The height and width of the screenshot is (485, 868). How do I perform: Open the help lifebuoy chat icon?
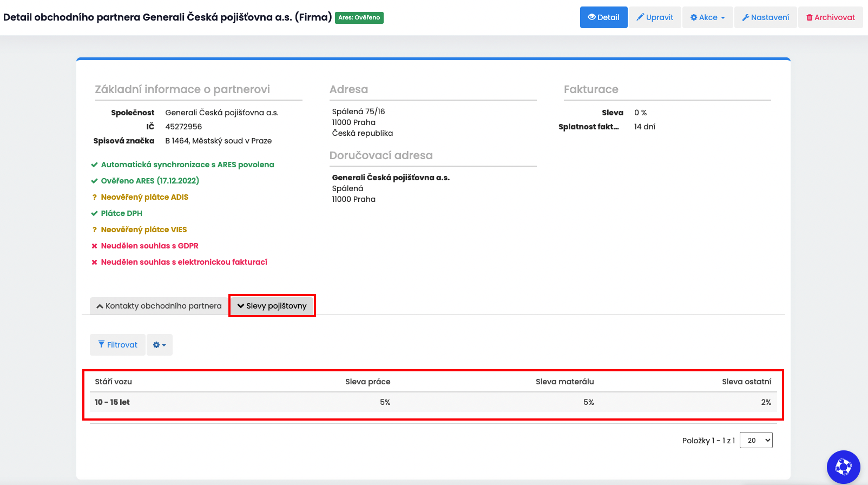point(843,467)
